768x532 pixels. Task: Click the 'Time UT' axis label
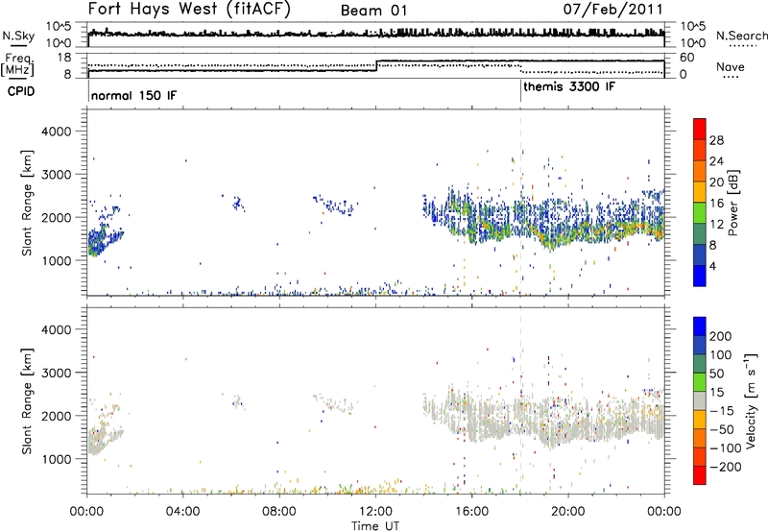(x=375, y=525)
